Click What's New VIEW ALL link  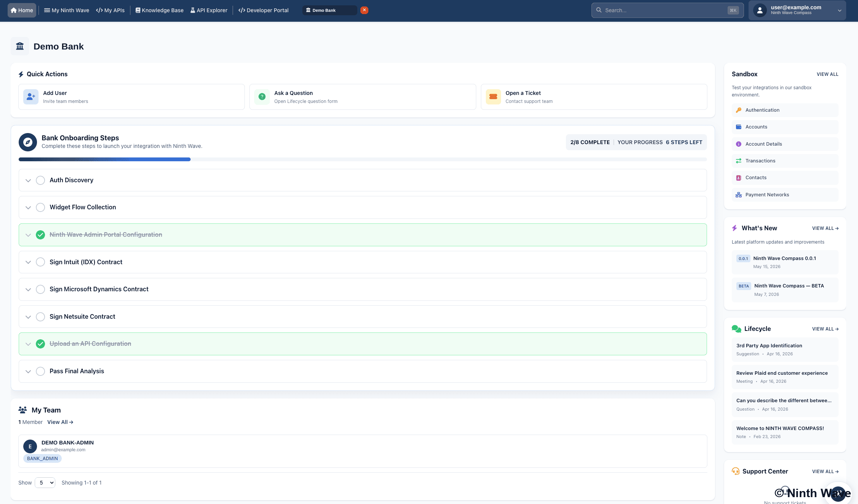pos(825,228)
